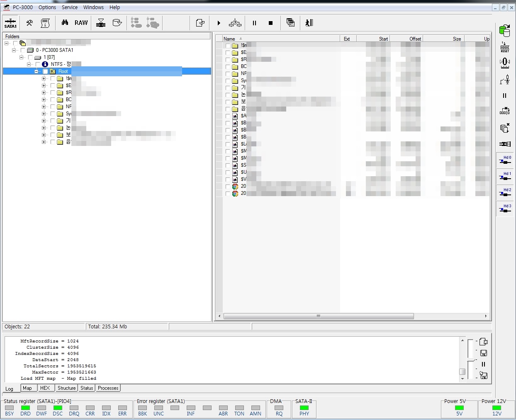
Task: Expand the $E folder in the tree
Action: pos(44,85)
